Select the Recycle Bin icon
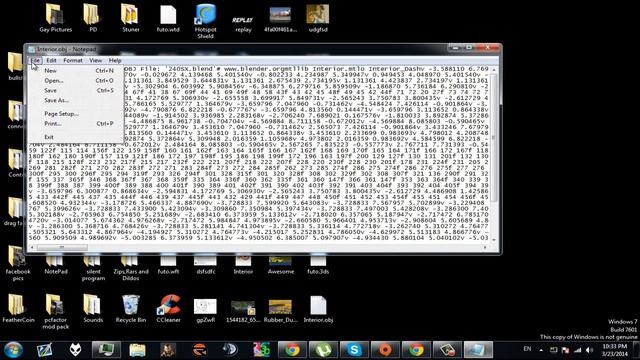 (x=131, y=309)
